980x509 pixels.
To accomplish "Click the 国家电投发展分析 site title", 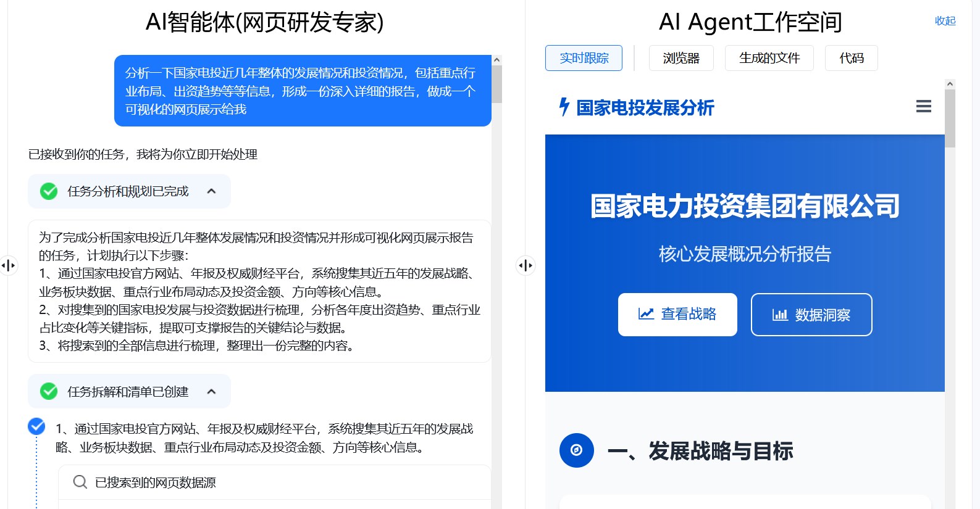I will click(x=645, y=107).
